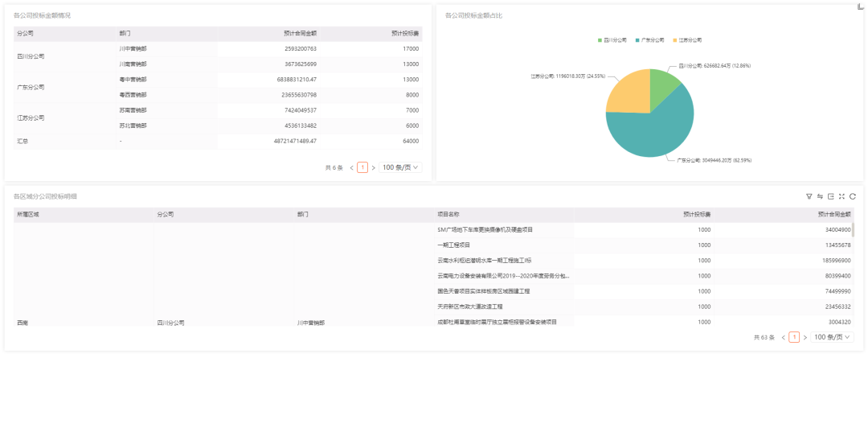
Task: Toggle 江苏分公司 series in pie chart legend
Action: pyautogui.click(x=687, y=40)
